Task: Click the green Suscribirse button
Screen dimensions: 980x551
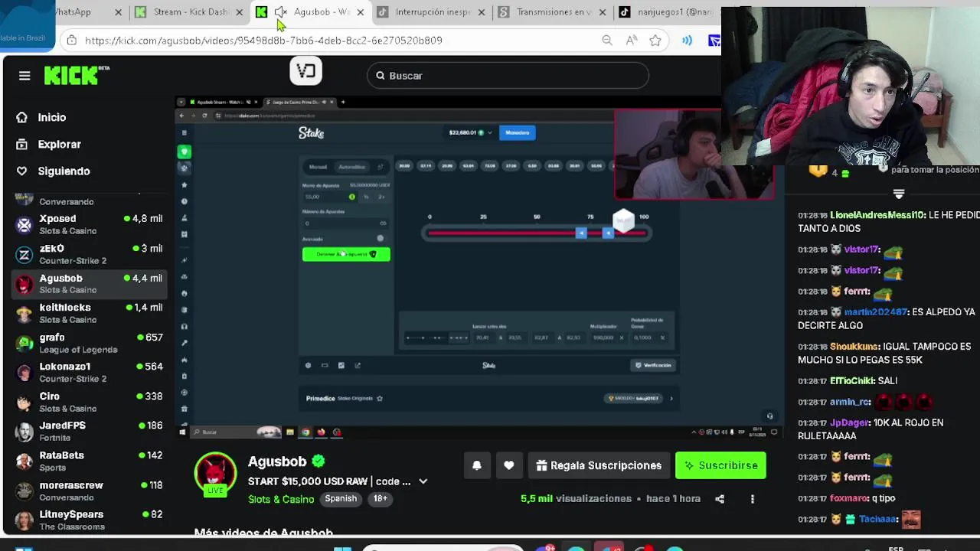Action: 720,465
